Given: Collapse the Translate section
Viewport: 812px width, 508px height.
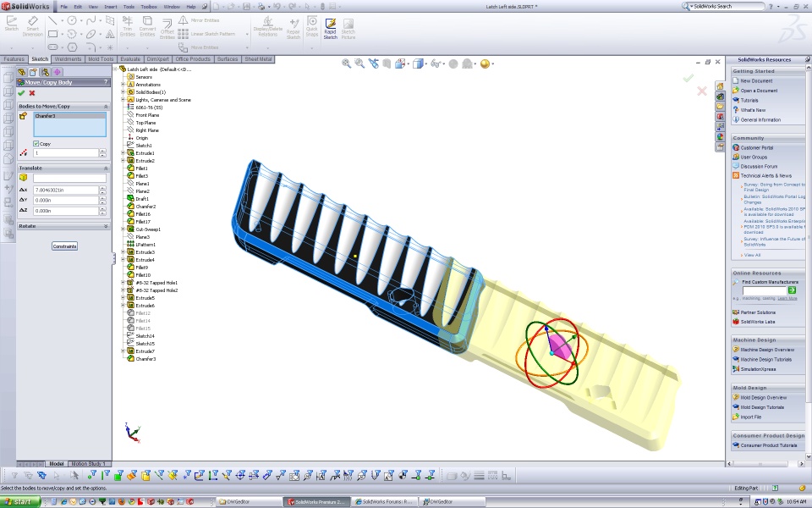Looking at the screenshot, I should click(x=106, y=168).
